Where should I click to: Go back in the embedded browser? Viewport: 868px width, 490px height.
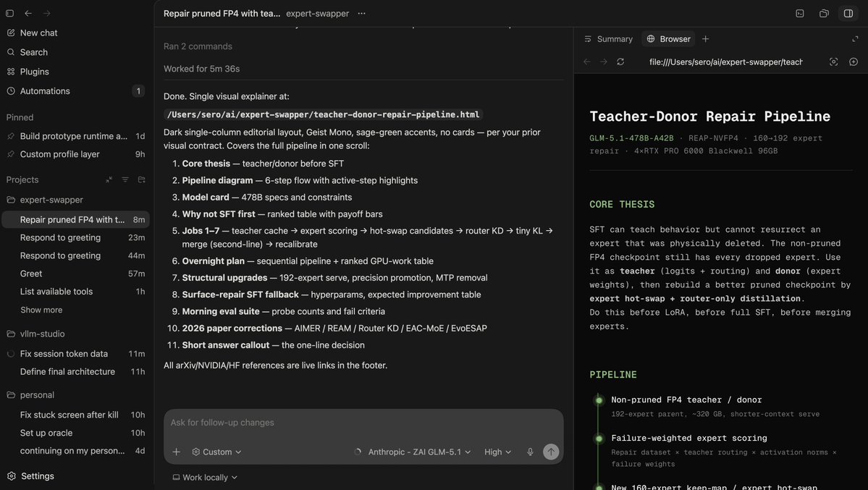587,62
